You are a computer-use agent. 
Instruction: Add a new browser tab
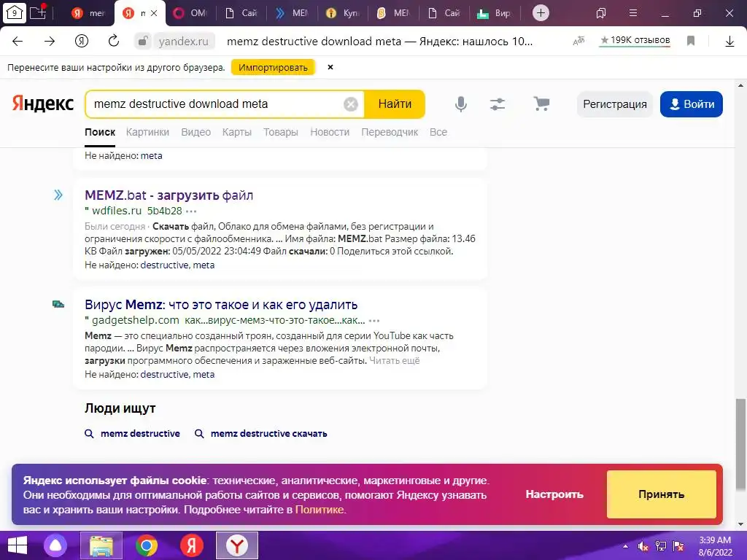click(x=541, y=13)
